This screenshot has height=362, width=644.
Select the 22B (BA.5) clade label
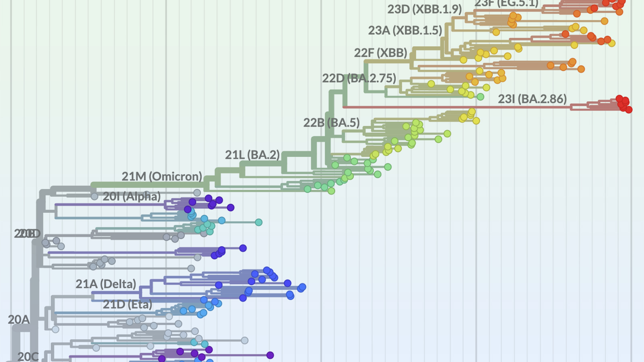[331, 123]
